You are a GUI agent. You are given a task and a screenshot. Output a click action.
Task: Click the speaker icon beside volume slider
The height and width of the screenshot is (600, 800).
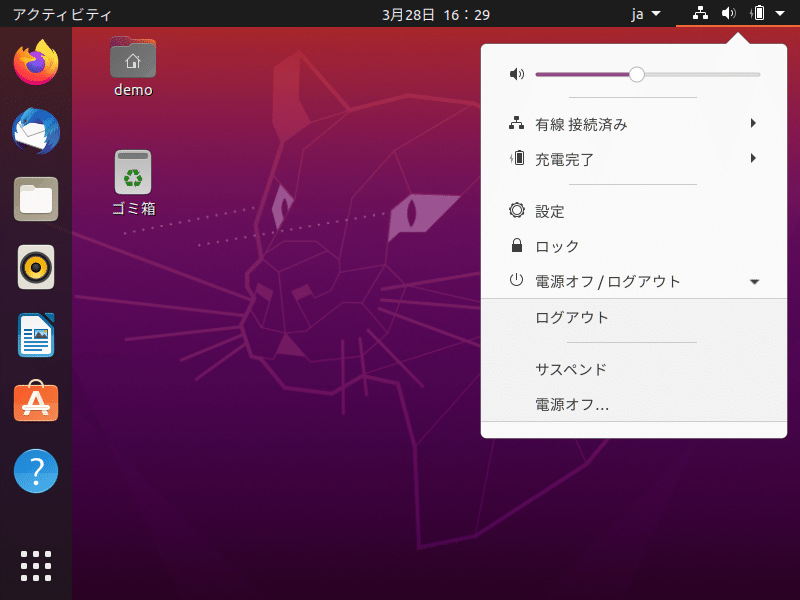pos(516,74)
